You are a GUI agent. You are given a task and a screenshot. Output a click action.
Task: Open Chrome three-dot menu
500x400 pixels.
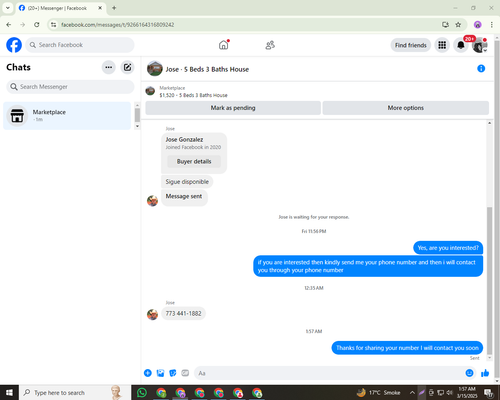coord(492,25)
